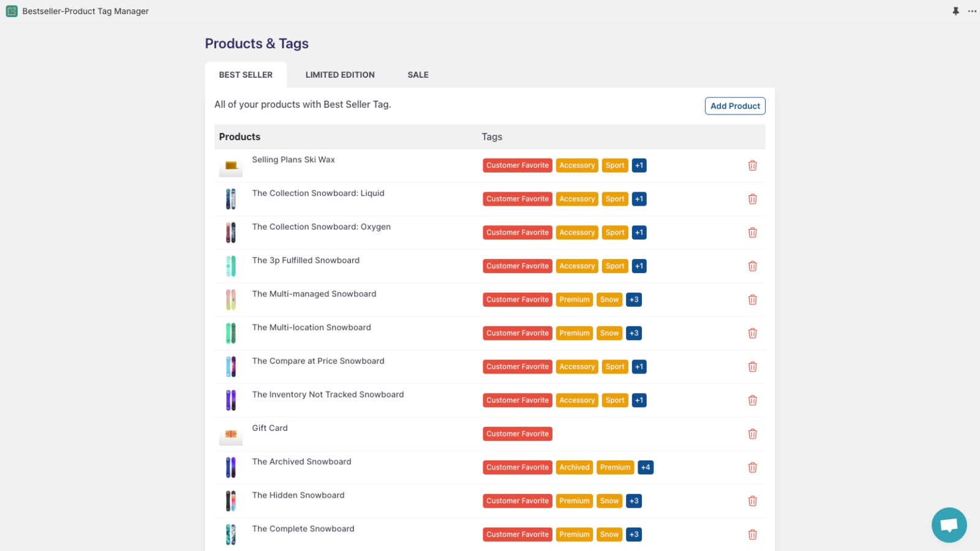Screen dimensions: 980x551
Task: Delete the Selling Plans Ski Wax row
Action: coord(752,165)
